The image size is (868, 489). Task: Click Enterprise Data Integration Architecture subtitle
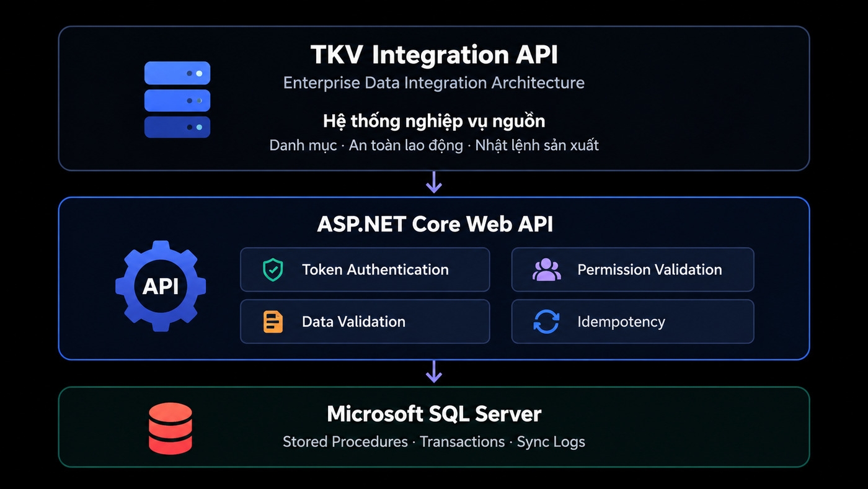click(x=434, y=83)
